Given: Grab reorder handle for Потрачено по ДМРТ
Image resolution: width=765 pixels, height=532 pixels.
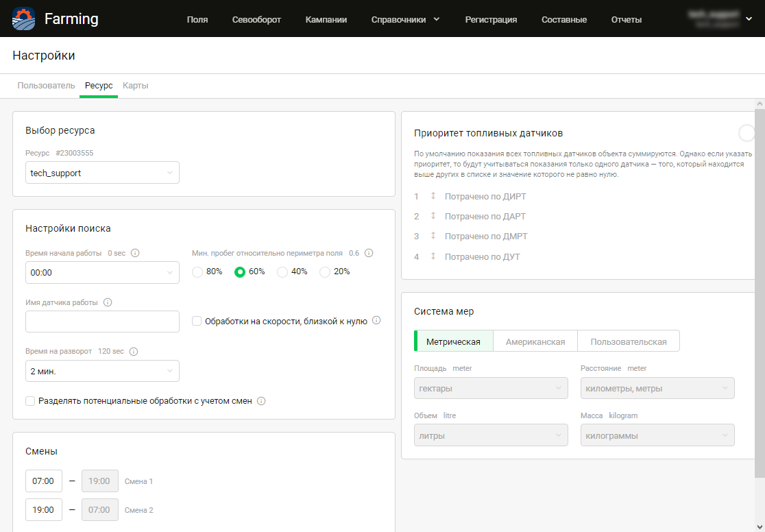Looking at the screenshot, I should pyautogui.click(x=433, y=236).
